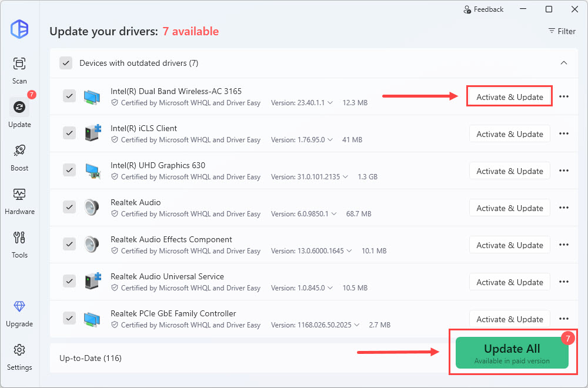Open the Tools section

coord(19,243)
